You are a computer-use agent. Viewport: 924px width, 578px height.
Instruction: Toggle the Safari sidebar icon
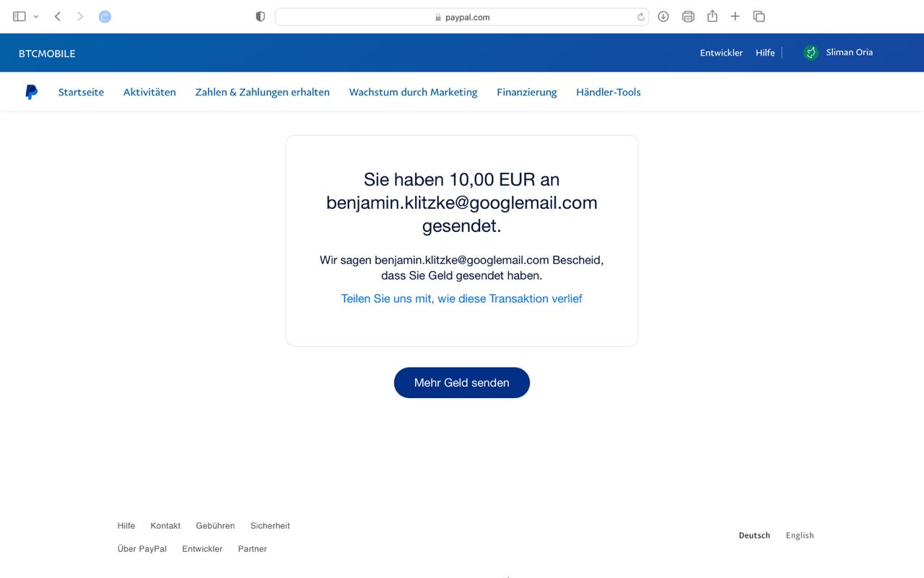19,17
